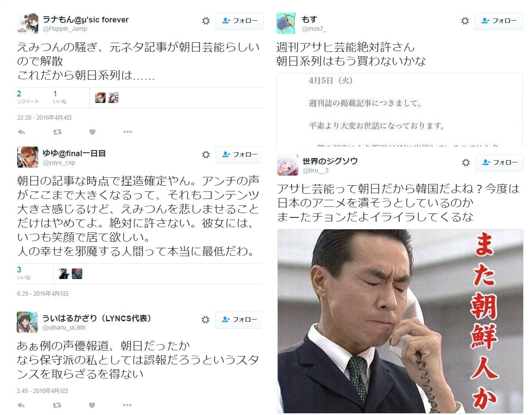Like ういはるかざり's tweet
Screen dimensions: 532x415
point(92,405)
